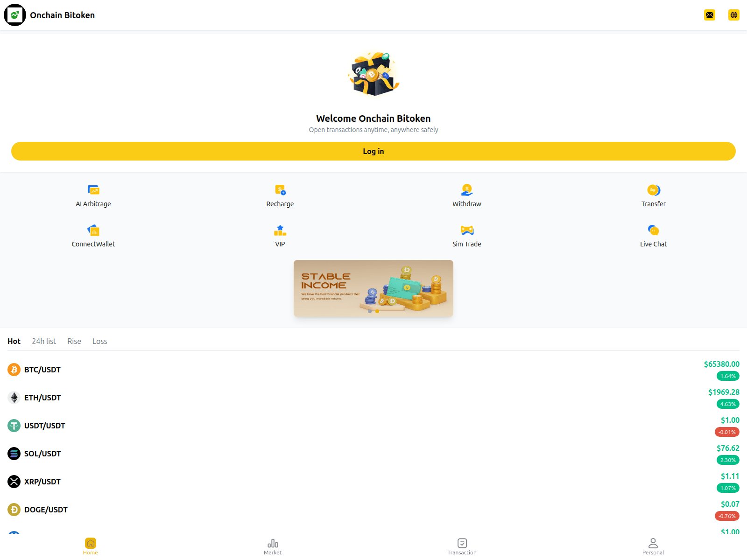Open the Stable Income banner
This screenshot has width=747, height=560.
click(373, 288)
